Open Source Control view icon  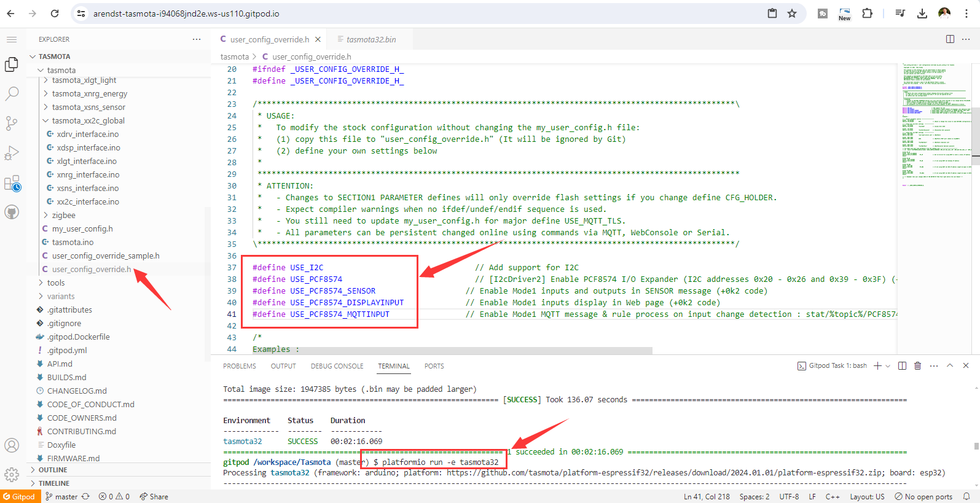(12, 123)
